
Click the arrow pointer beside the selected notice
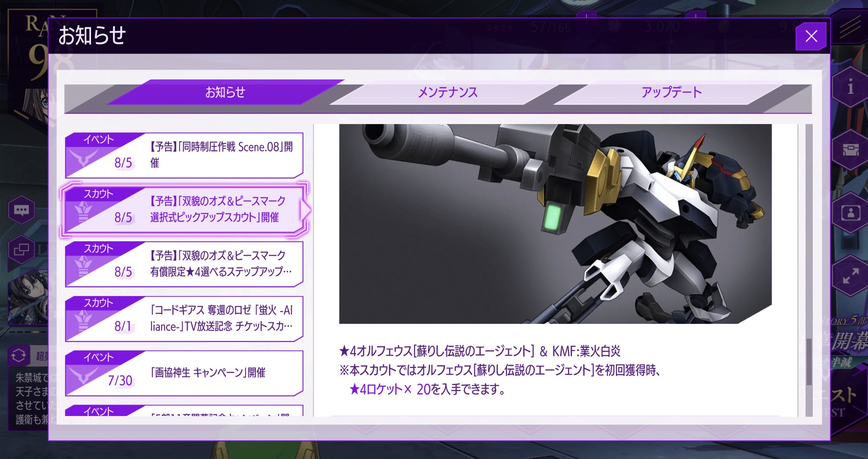point(306,210)
